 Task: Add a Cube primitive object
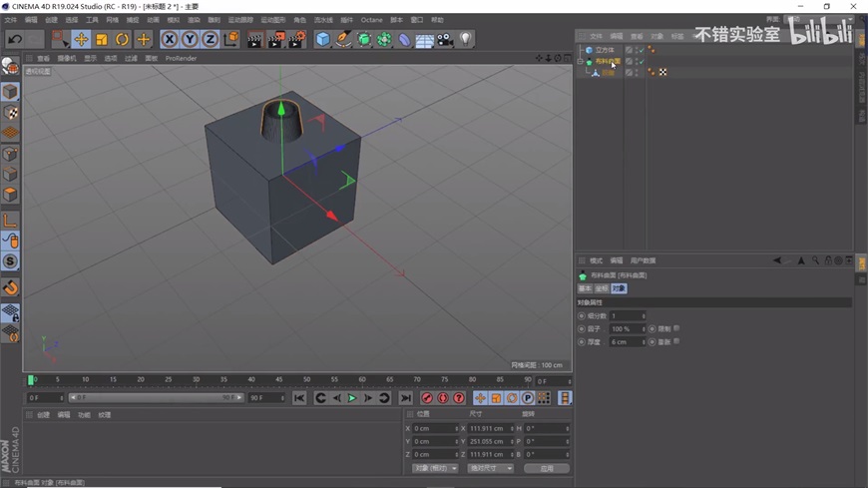(x=322, y=40)
